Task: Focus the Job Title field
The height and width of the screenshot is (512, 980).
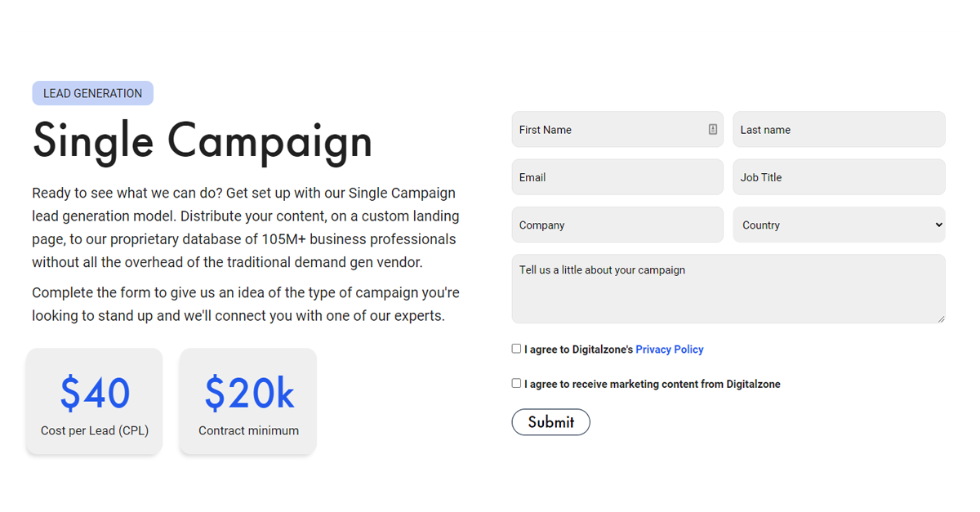Action: coord(839,176)
